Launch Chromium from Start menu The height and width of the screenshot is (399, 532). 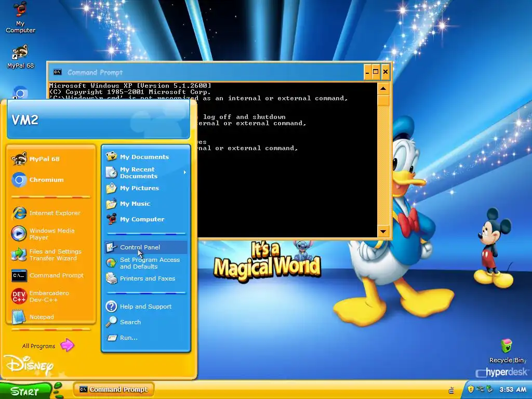(51, 180)
